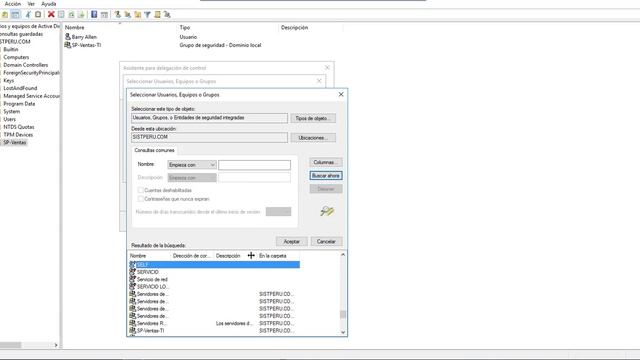Open the days since last logon dropdown

click(x=278, y=211)
